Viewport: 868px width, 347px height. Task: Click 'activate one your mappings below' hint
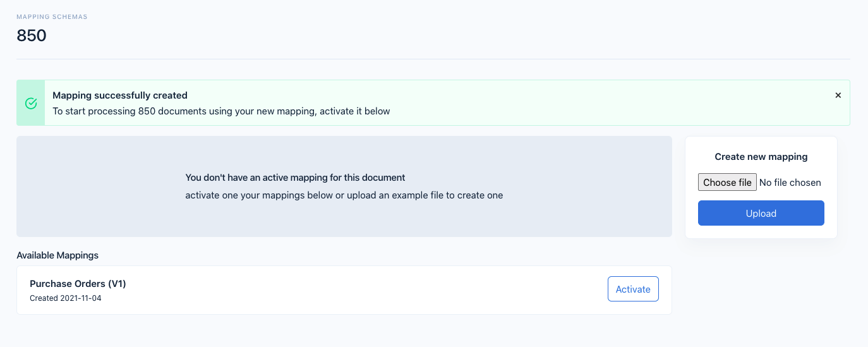click(x=344, y=195)
